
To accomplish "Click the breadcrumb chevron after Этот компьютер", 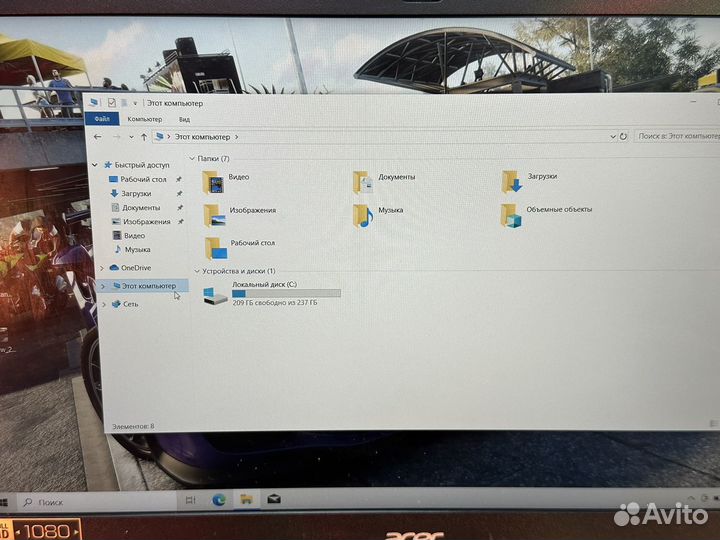I will (236, 137).
